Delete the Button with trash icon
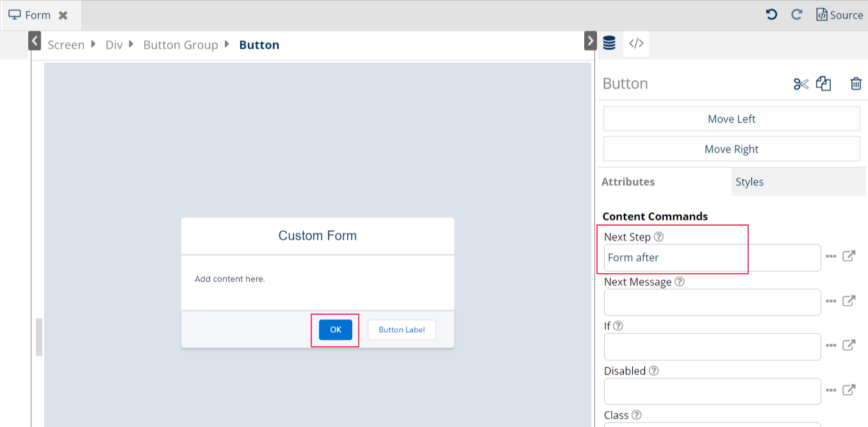 [856, 84]
